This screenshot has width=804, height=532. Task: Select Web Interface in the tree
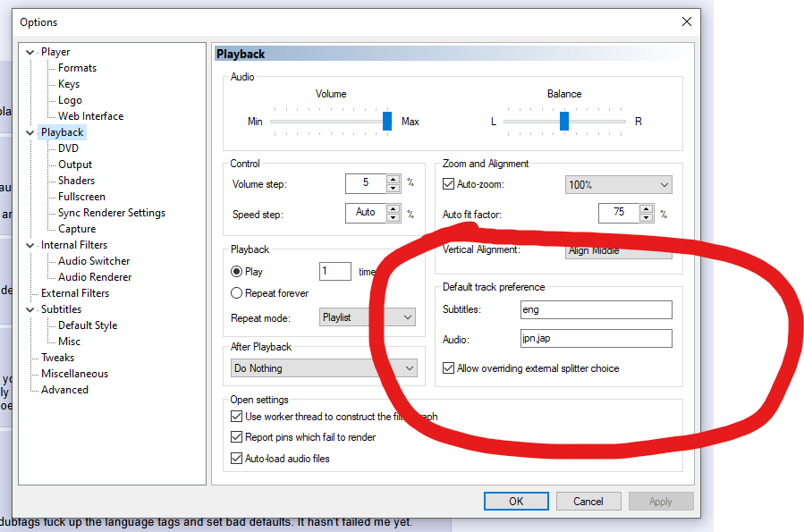[x=90, y=116]
